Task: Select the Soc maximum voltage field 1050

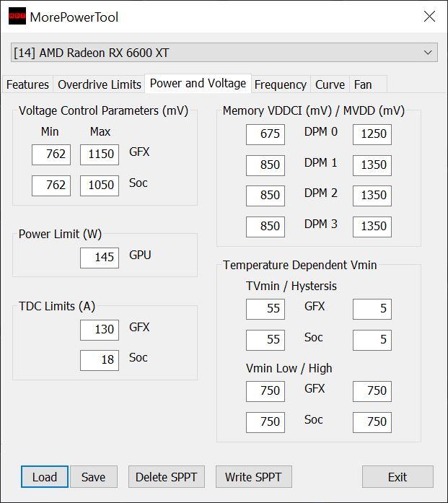Action: (100, 185)
